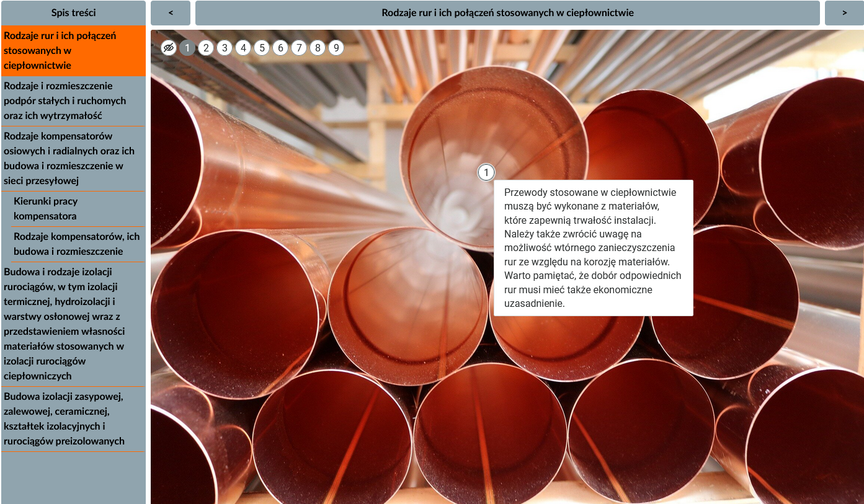Image resolution: width=864 pixels, height=504 pixels.
Task: Open 'Rodzaje i rozmieszczenie podpór' chapter
Action: click(x=73, y=101)
